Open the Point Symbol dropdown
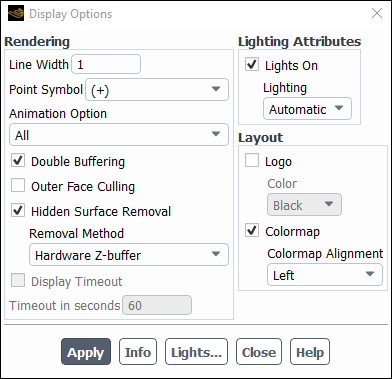Image resolution: width=392 pixels, height=379 pixels. pyautogui.click(x=157, y=90)
